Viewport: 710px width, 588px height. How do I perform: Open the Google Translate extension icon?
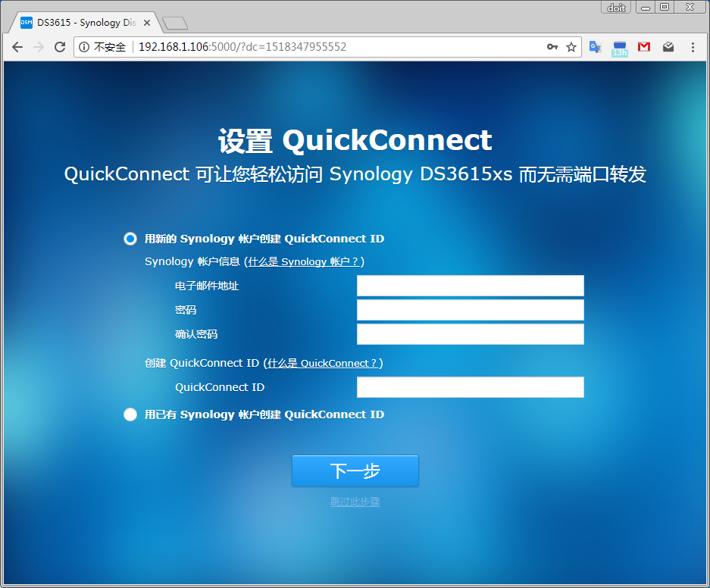[596, 47]
